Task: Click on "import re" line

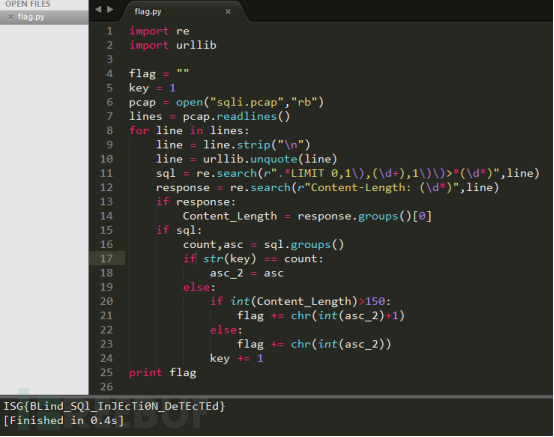Action: tap(159, 31)
